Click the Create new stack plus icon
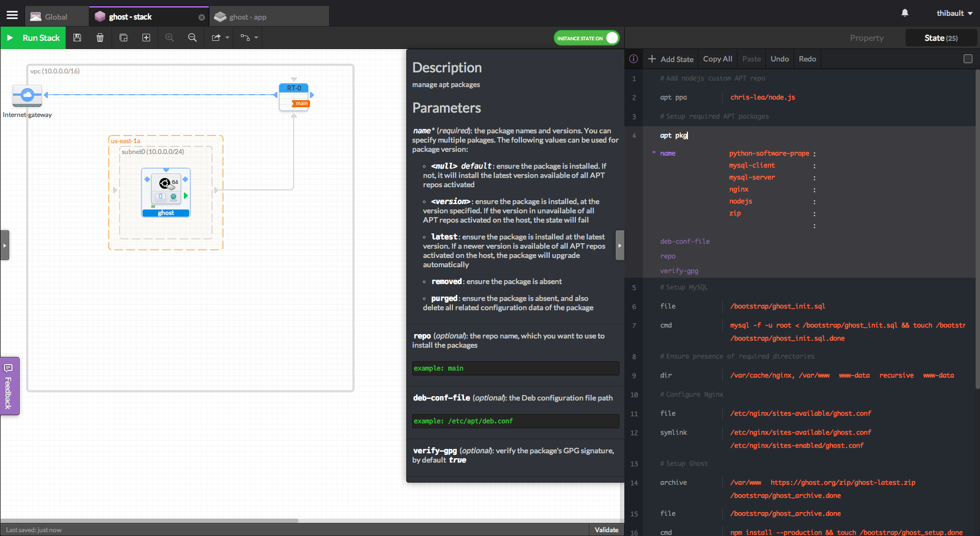 coord(146,38)
